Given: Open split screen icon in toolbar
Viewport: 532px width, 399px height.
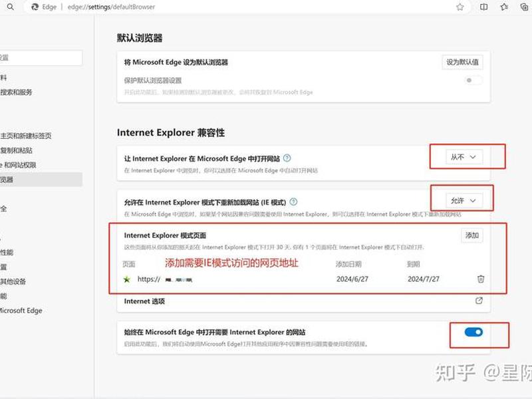Looking at the screenshot, I should [x=484, y=7].
